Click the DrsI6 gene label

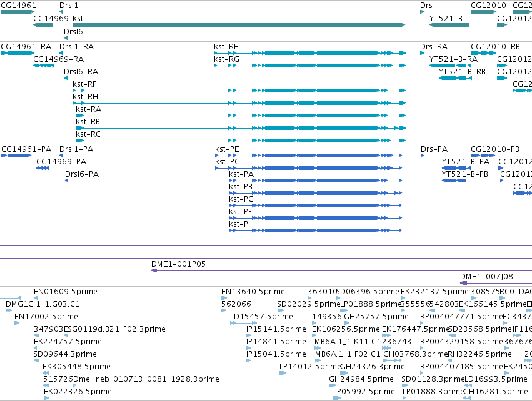[x=73, y=31]
